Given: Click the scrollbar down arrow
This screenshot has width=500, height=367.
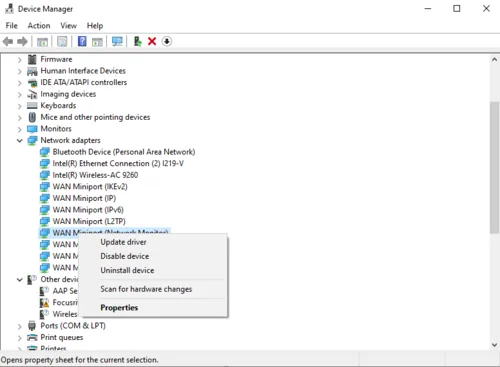Looking at the screenshot, I should tap(494, 345).
